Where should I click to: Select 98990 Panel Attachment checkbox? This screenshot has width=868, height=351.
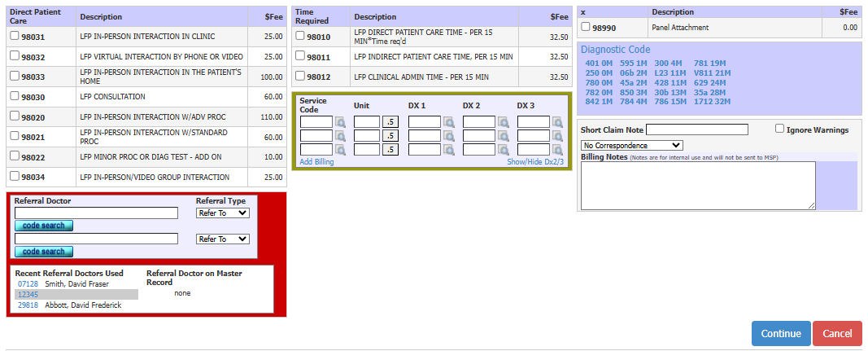[x=586, y=27]
